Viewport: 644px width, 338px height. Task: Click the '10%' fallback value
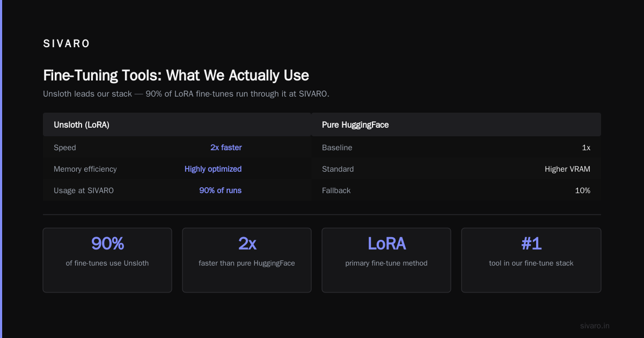[x=583, y=190]
